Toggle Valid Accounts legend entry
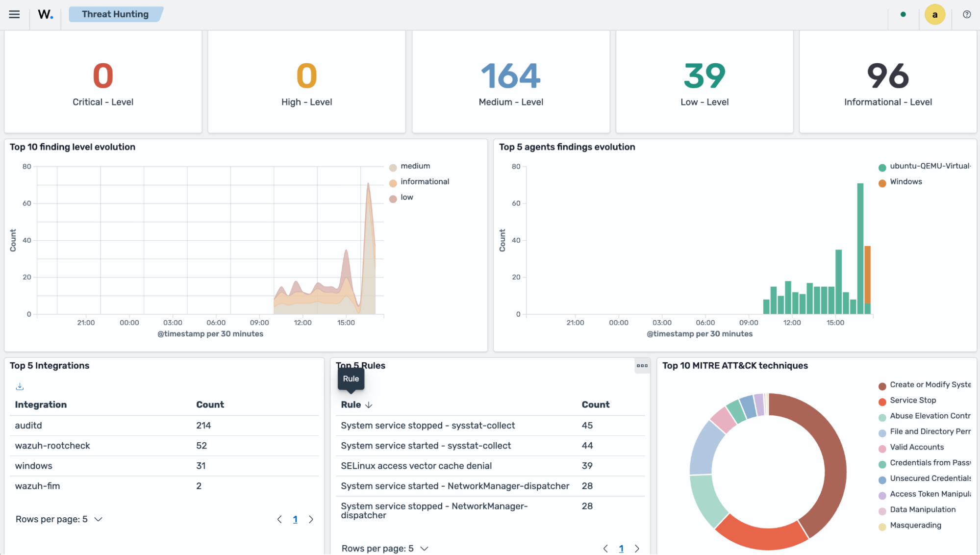The width and height of the screenshot is (980, 555). [916, 447]
